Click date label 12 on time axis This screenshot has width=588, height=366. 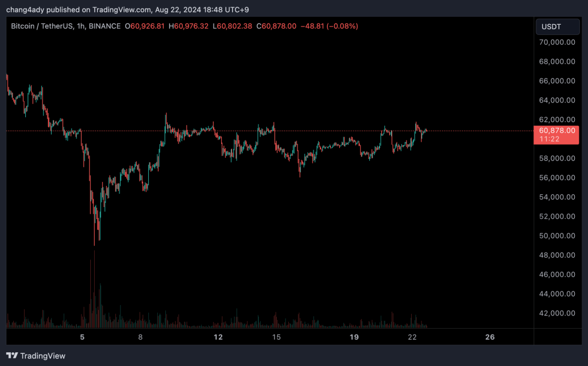[x=218, y=337]
